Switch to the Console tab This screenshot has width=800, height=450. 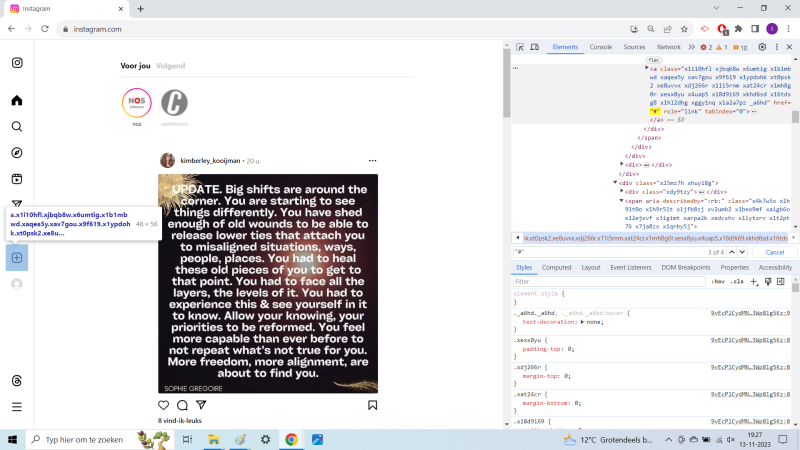coord(601,47)
